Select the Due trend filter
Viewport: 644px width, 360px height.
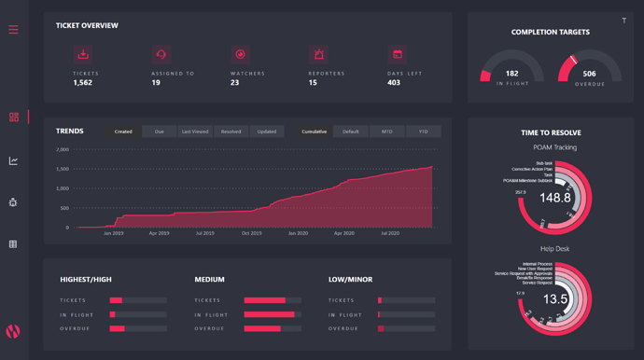point(160,132)
